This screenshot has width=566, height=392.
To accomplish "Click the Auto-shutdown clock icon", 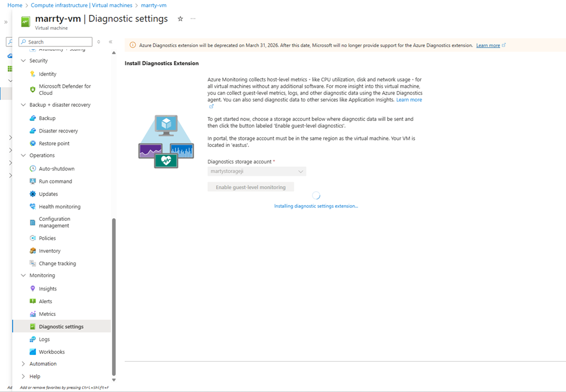I will pyautogui.click(x=33, y=168).
